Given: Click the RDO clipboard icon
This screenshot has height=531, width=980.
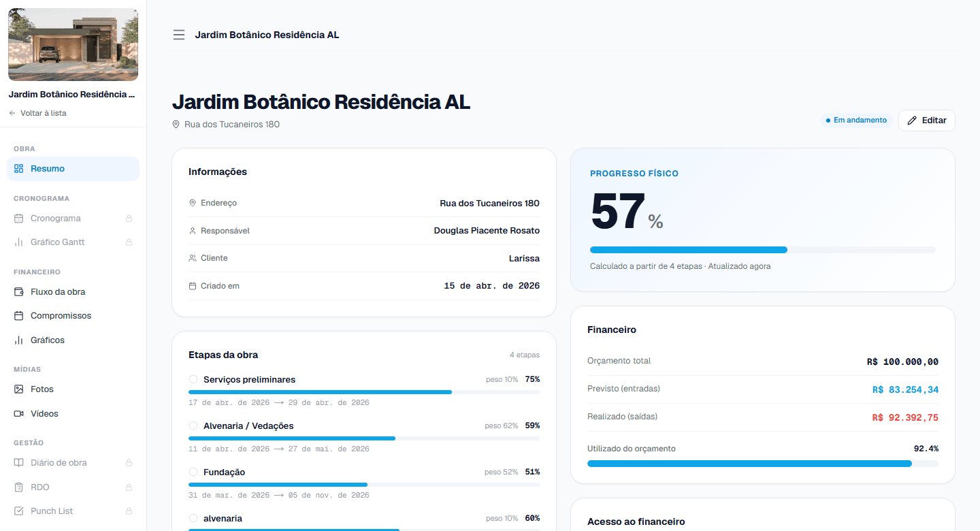Looking at the screenshot, I should [19, 487].
